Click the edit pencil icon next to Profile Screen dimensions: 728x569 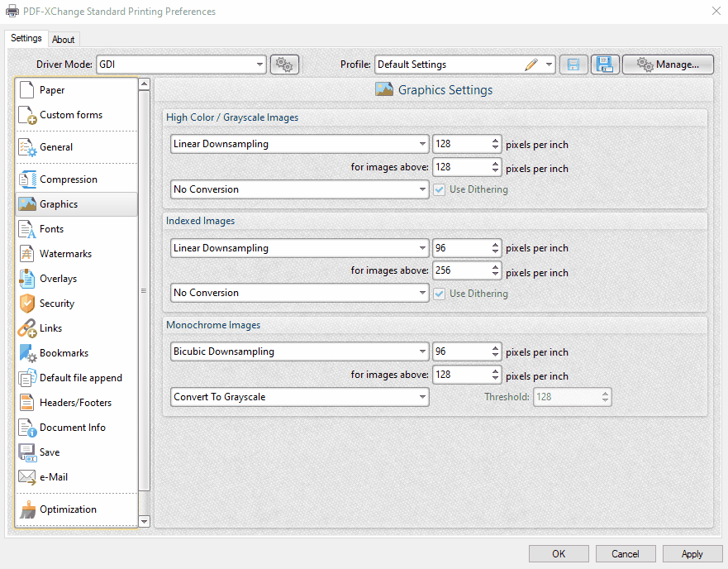click(x=531, y=63)
